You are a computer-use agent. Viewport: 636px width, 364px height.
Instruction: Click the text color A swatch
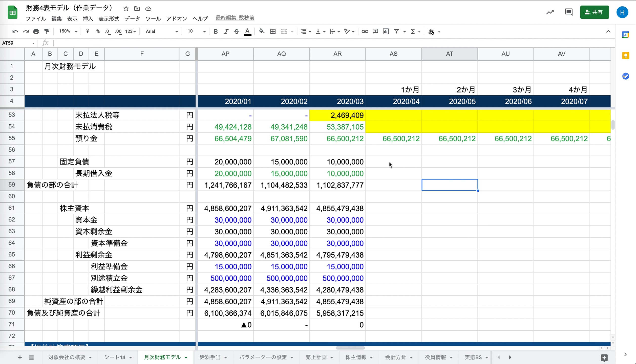coord(247,31)
